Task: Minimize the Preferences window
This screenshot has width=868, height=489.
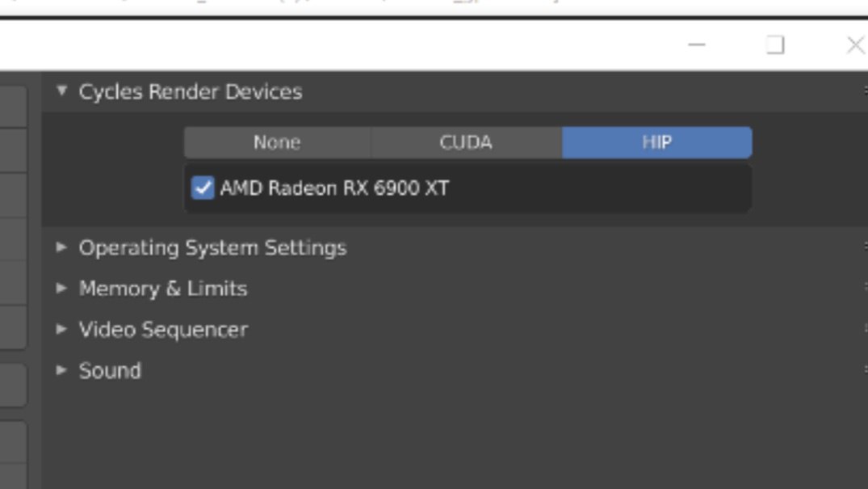Action: (x=697, y=45)
